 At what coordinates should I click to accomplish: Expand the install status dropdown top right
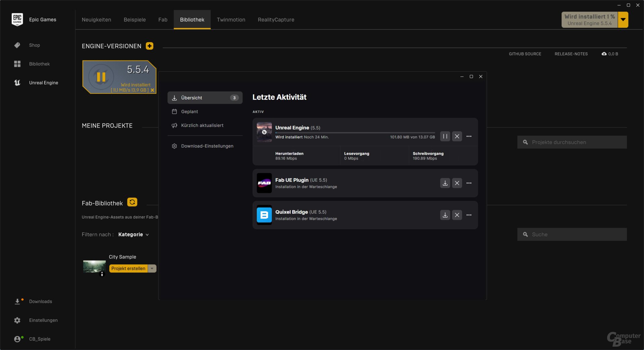623,19
